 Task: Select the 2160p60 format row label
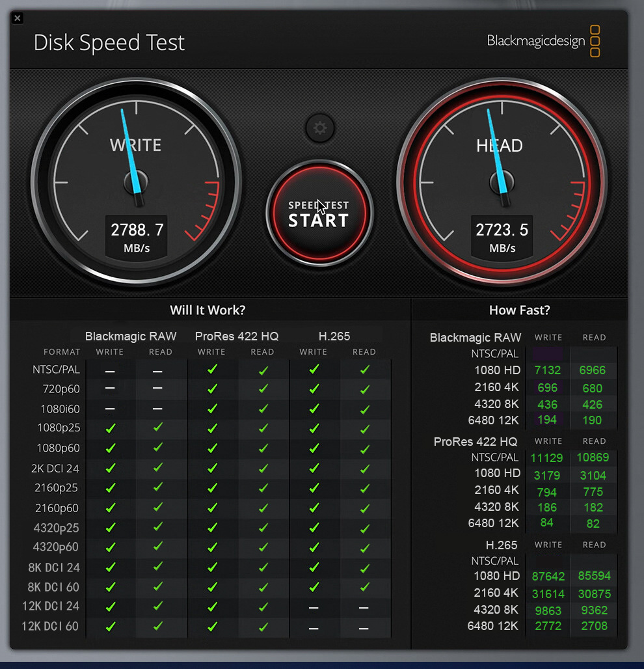pyautogui.click(x=57, y=508)
